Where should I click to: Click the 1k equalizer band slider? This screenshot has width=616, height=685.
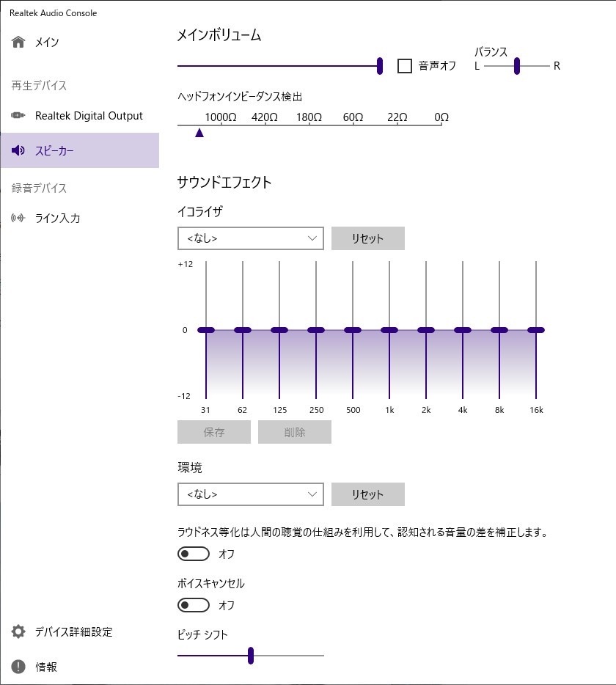click(x=389, y=330)
